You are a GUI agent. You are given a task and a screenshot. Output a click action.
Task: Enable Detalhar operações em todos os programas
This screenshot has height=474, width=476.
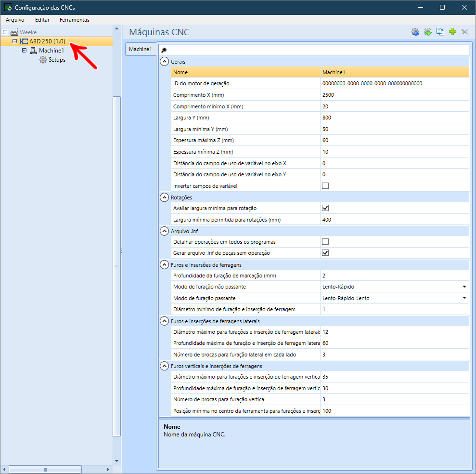(x=325, y=241)
